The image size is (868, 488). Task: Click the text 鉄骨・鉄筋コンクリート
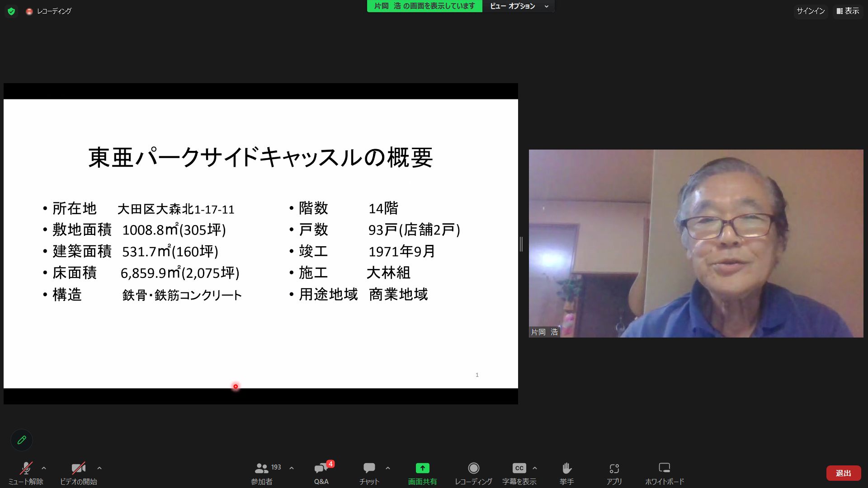coord(182,295)
